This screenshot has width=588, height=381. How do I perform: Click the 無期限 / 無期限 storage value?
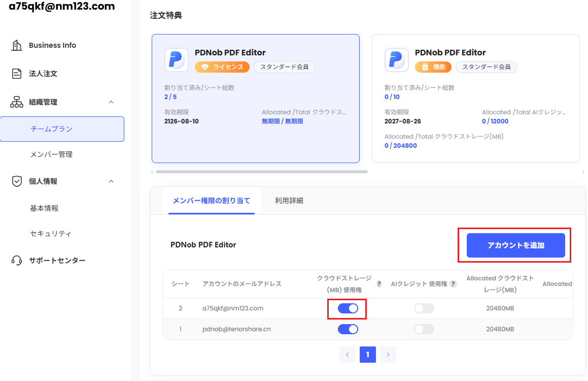click(283, 121)
